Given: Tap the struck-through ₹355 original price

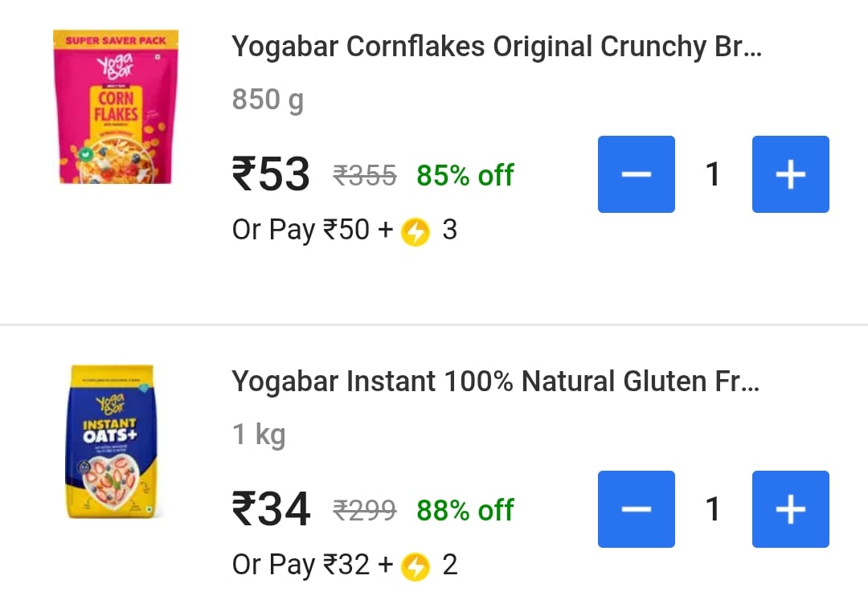Looking at the screenshot, I should (365, 175).
